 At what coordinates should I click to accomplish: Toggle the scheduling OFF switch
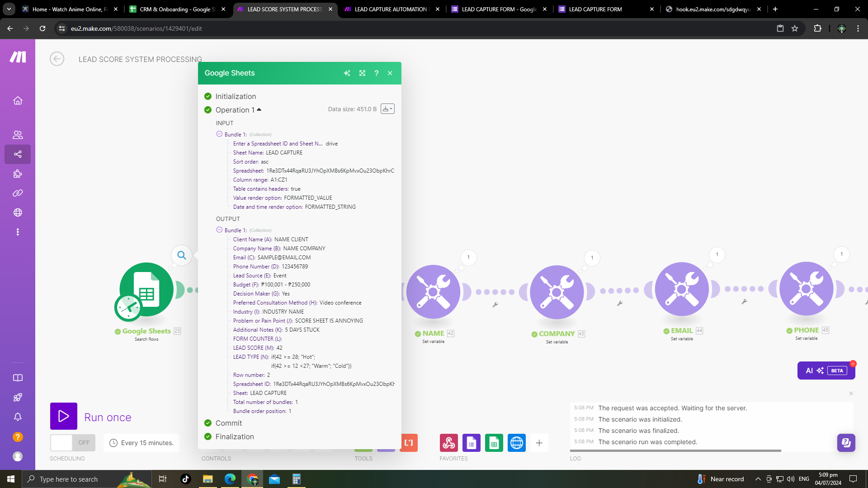coord(73,443)
